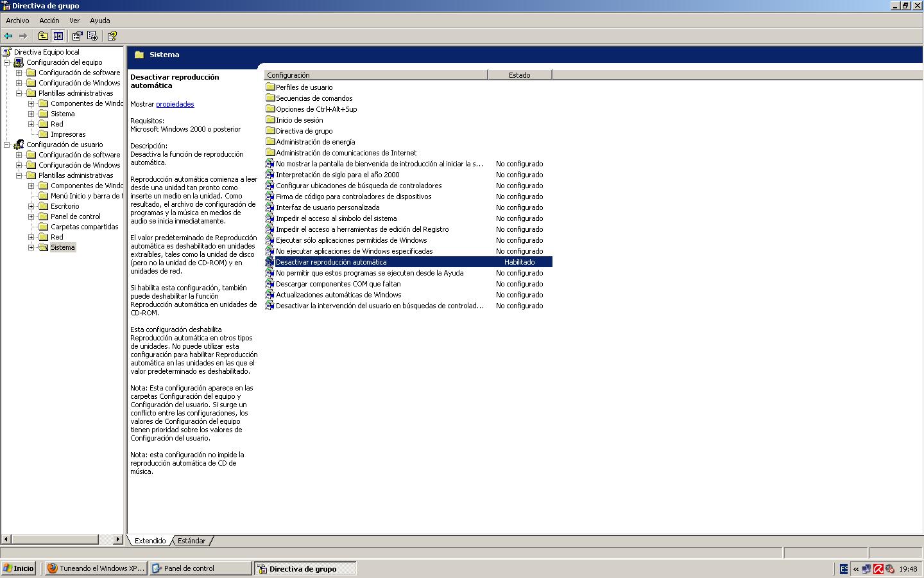Select Actualizaciones automáticas de Windows setting
The width and height of the screenshot is (924, 578).
click(339, 295)
